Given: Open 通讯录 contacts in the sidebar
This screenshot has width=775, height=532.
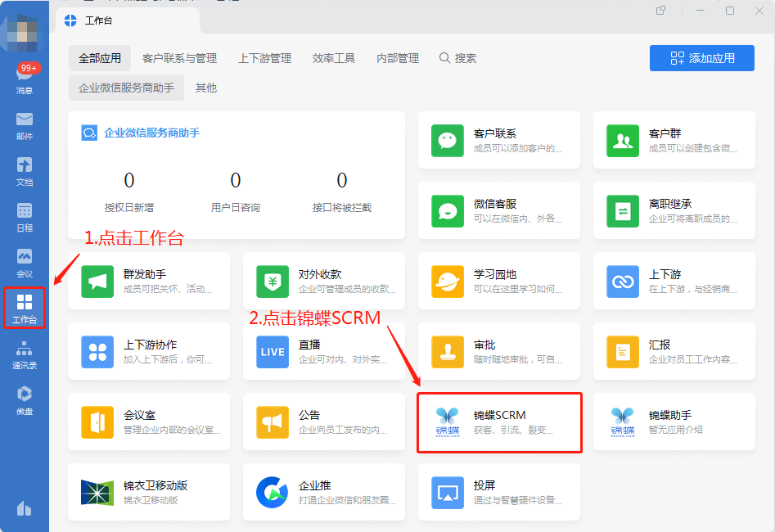Looking at the screenshot, I should click(x=25, y=355).
